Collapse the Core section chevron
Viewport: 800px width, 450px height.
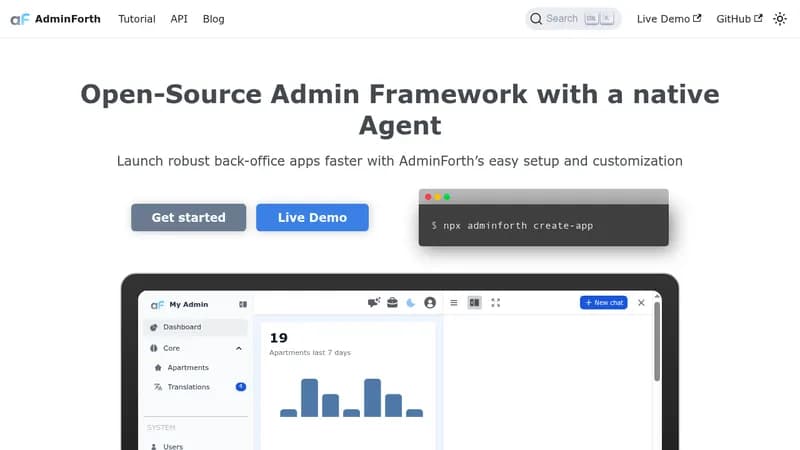(x=239, y=348)
